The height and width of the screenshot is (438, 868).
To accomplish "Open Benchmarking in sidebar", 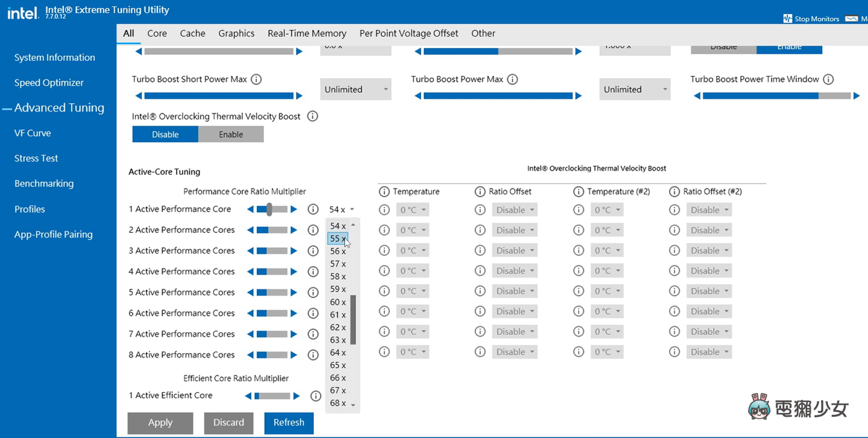I will pos(44,183).
